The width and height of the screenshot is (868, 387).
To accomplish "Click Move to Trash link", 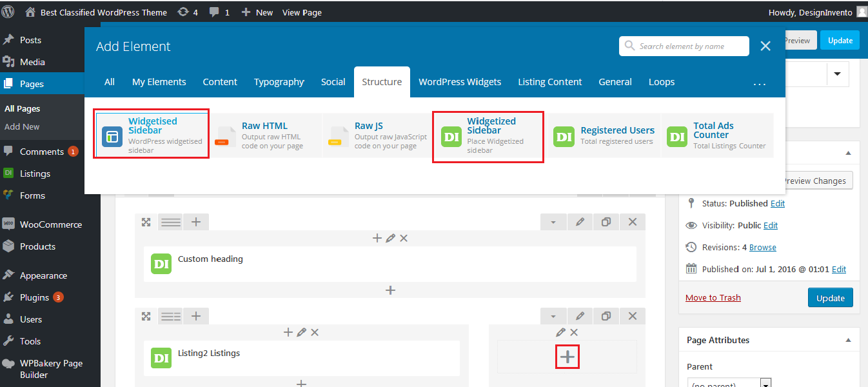I will [x=713, y=297].
